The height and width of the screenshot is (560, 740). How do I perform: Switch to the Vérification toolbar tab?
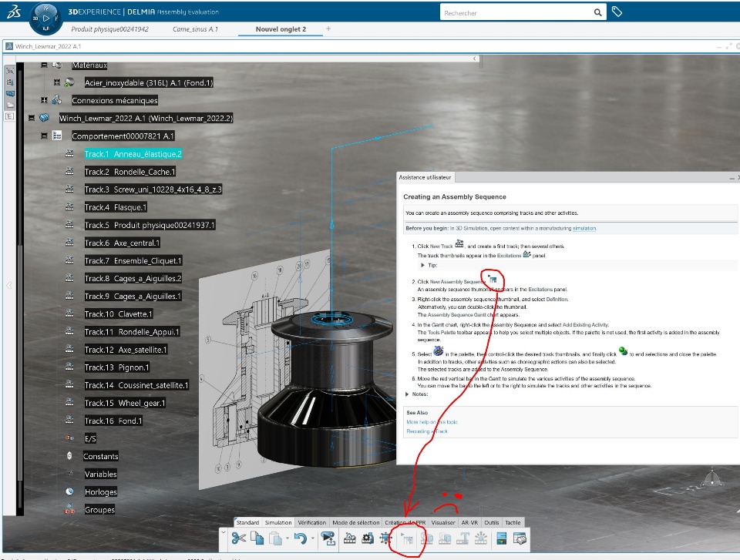tap(312, 522)
